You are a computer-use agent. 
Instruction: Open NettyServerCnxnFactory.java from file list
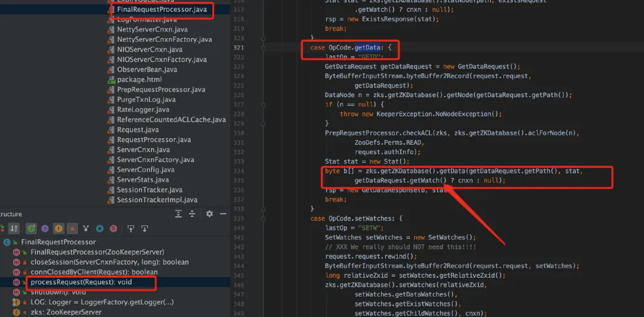(165, 39)
